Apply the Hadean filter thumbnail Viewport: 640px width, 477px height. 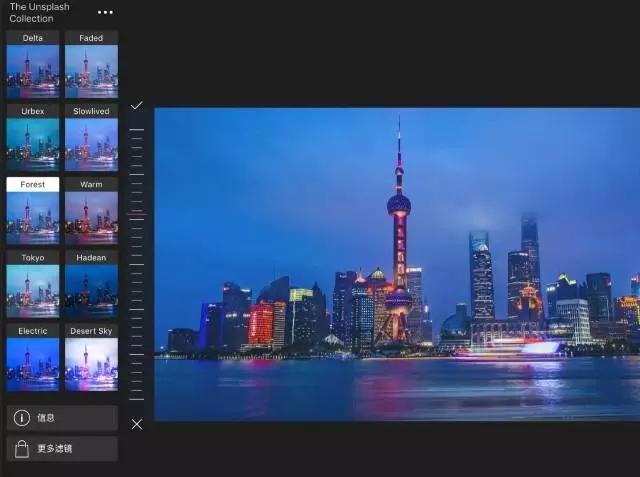pos(91,284)
